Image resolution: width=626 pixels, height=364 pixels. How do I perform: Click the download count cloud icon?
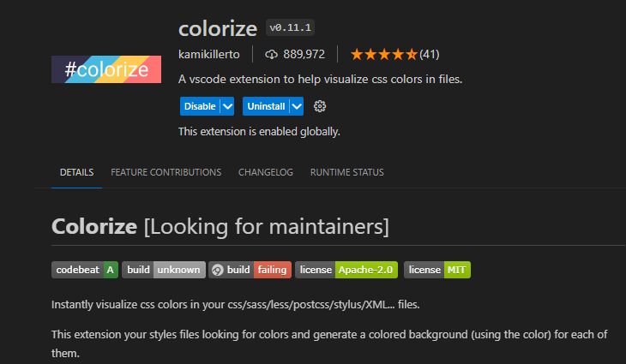click(271, 54)
